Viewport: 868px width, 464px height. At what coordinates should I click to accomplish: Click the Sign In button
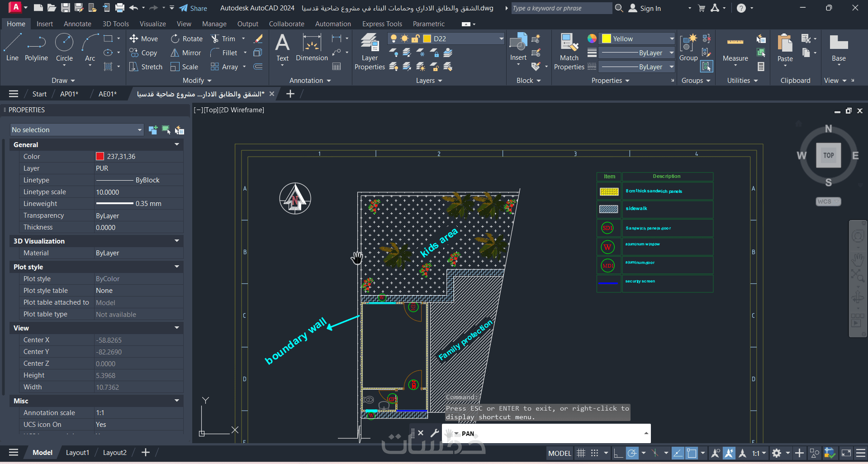[x=645, y=8]
